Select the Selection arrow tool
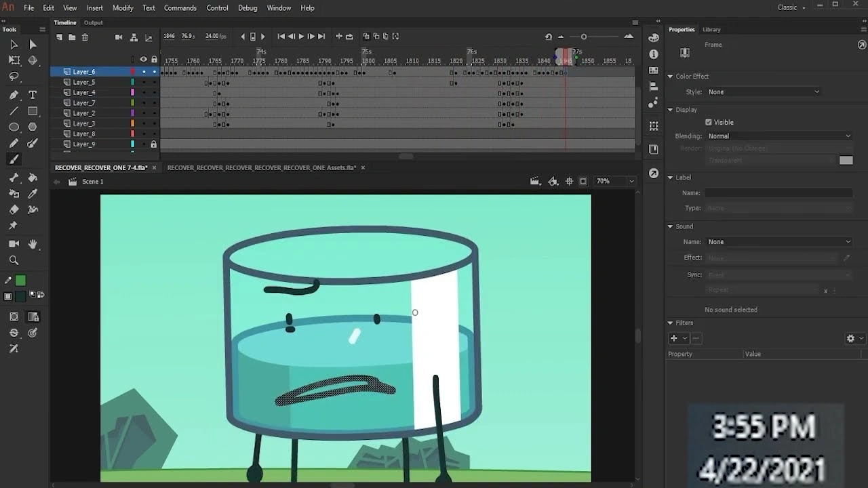Viewport: 868px width, 488px height. [x=14, y=45]
